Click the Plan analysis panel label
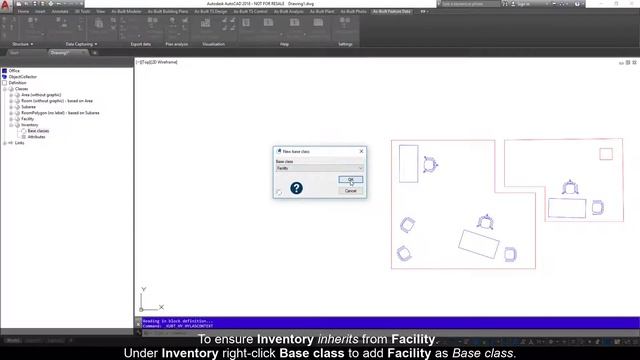The height and width of the screenshot is (360, 640). pyautogui.click(x=177, y=44)
